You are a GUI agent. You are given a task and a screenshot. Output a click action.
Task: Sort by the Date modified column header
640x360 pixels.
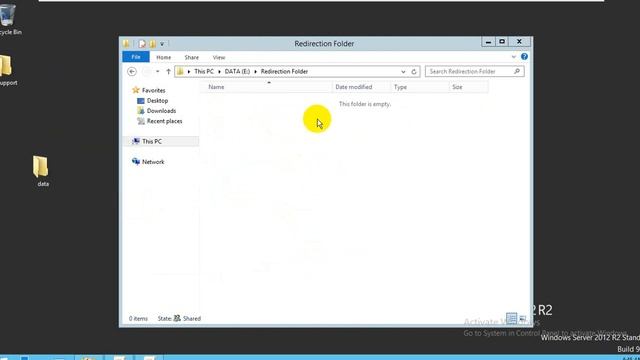361,87
